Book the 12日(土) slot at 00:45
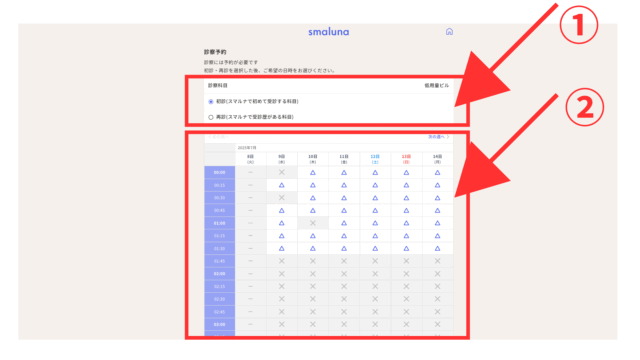 (375, 211)
